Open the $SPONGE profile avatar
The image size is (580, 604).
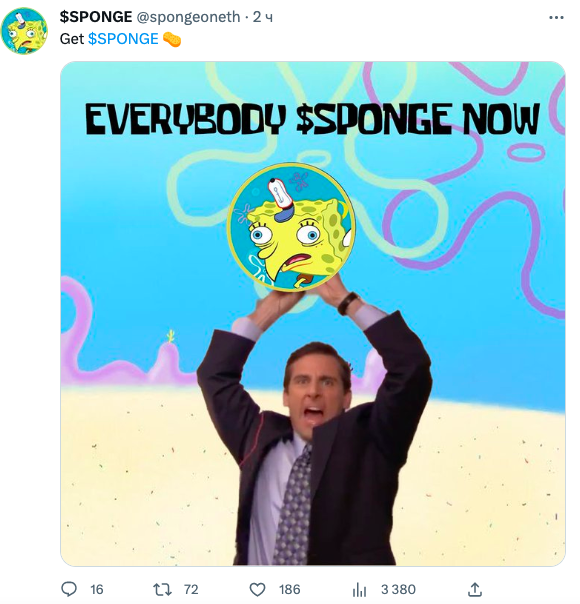pos(24,31)
